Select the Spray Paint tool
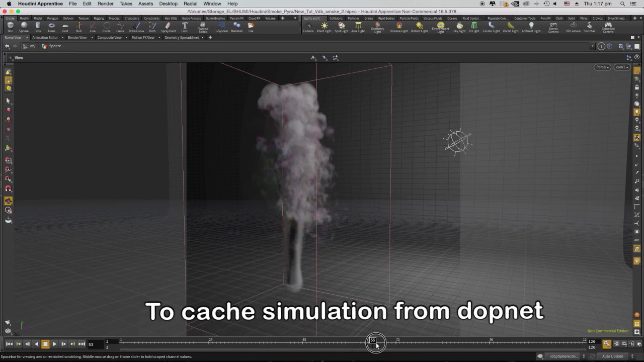 pos(169,27)
